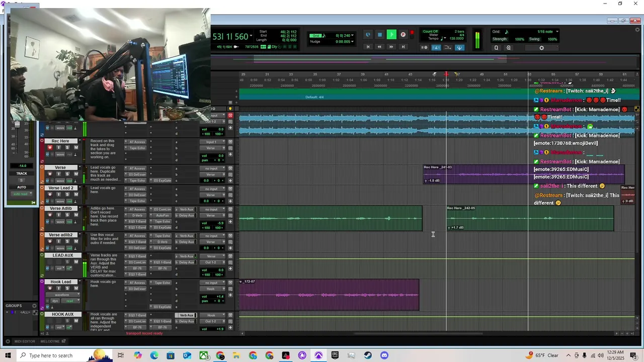Click Verb Aux send on HOOK AUX track
The width and height of the screenshot is (644, 362).
(x=187, y=315)
